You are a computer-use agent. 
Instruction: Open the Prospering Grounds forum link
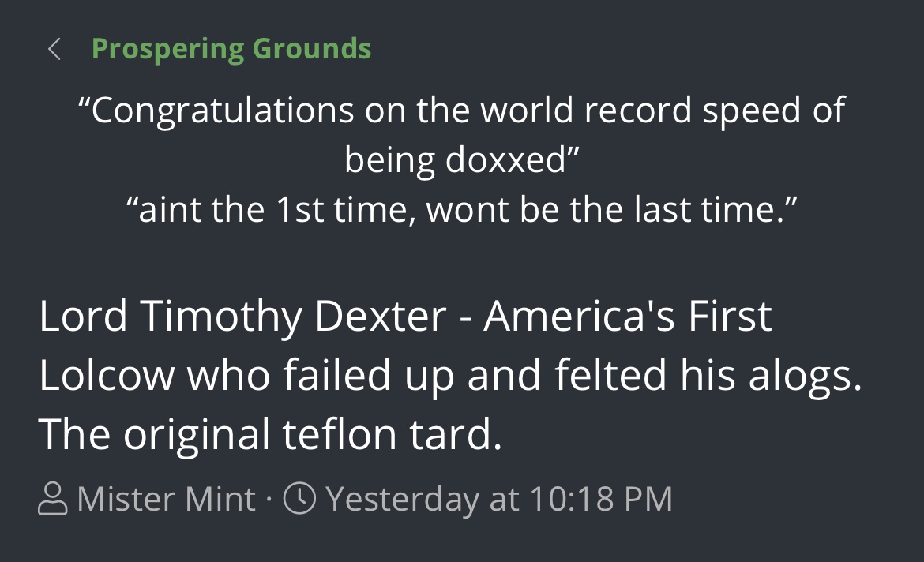pyautogui.click(x=231, y=50)
